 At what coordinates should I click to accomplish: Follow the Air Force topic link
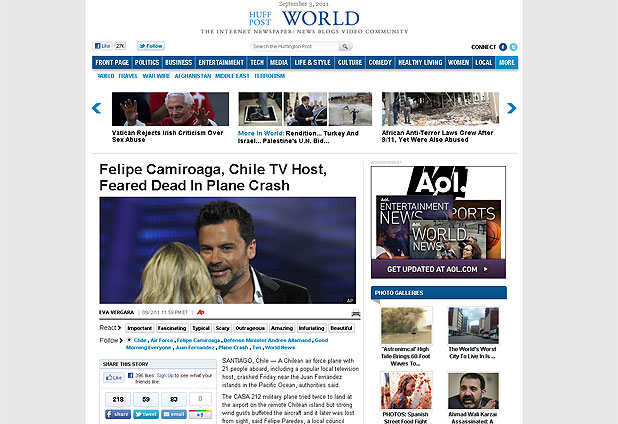tap(162, 340)
